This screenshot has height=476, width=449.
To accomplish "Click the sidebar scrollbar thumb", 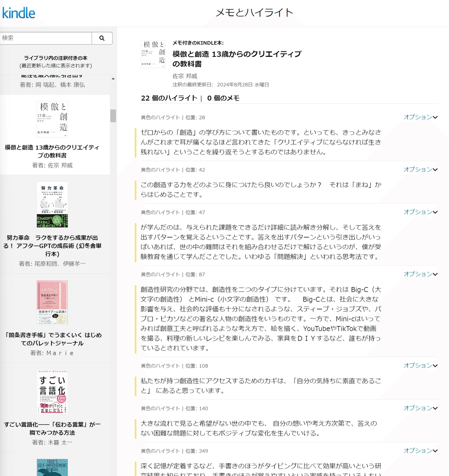I will (113, 116).
